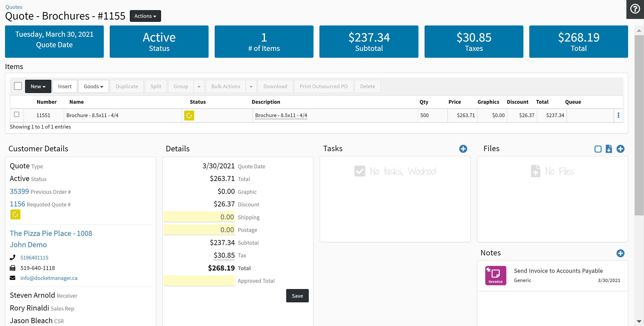
Task: Click the help question mark icon
Action: pyautogui.click(x=635, y=9)
